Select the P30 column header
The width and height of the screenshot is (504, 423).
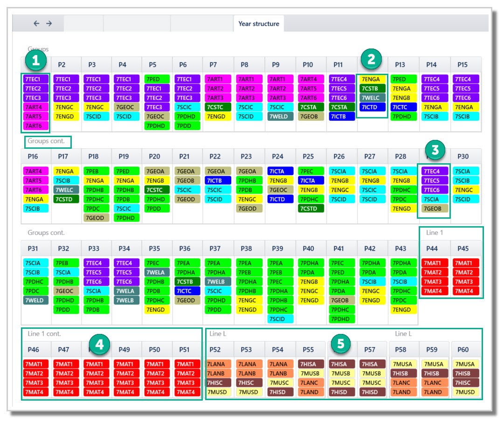point(463,157)
